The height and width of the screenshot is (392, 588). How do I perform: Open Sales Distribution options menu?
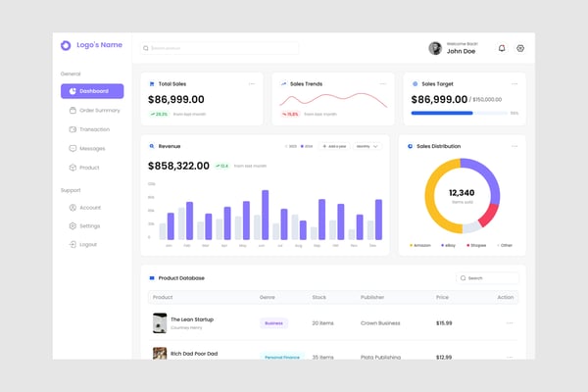pyautogui.click(x=514, y=146)
